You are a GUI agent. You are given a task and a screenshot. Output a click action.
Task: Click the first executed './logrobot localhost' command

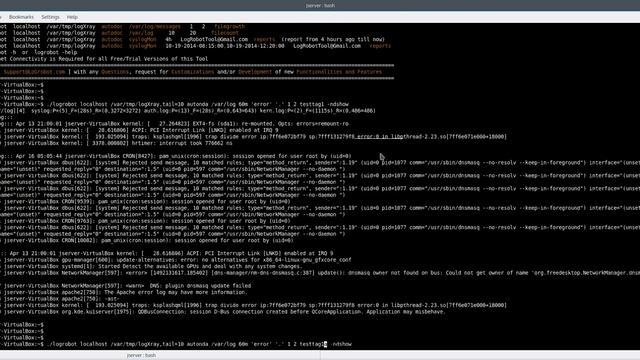tap(198, 104)
